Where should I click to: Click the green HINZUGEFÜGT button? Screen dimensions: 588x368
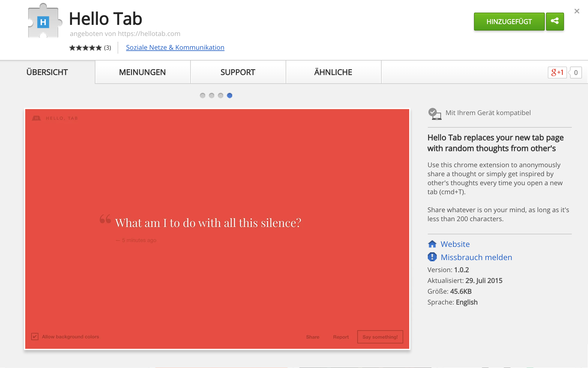click(509, 21)
